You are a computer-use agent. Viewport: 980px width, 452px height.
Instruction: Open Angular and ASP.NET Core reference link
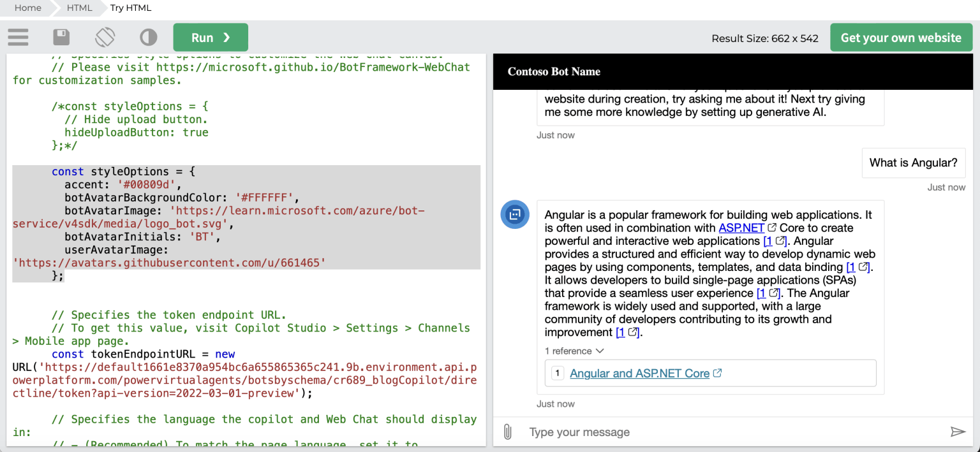click(x=639, y=374)
